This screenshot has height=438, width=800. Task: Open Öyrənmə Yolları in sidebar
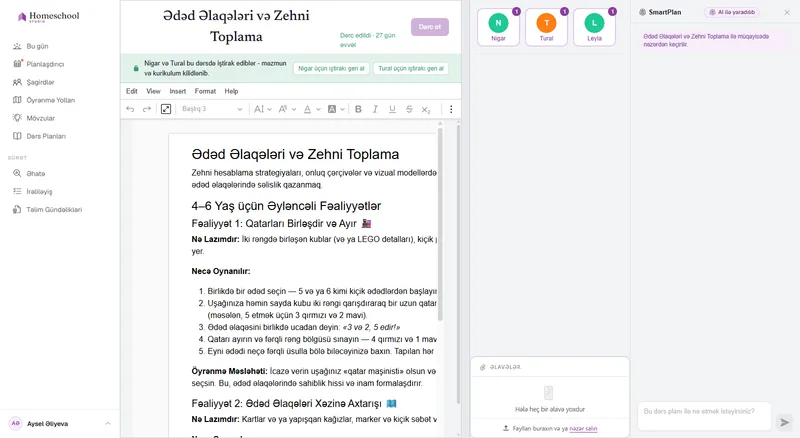[x=50, y=100]
